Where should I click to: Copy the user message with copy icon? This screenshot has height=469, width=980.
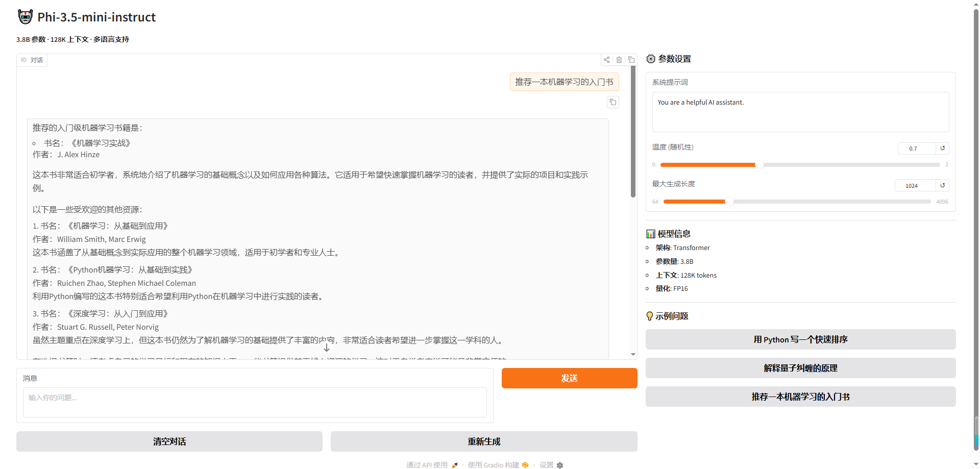[x=613, y=102]
